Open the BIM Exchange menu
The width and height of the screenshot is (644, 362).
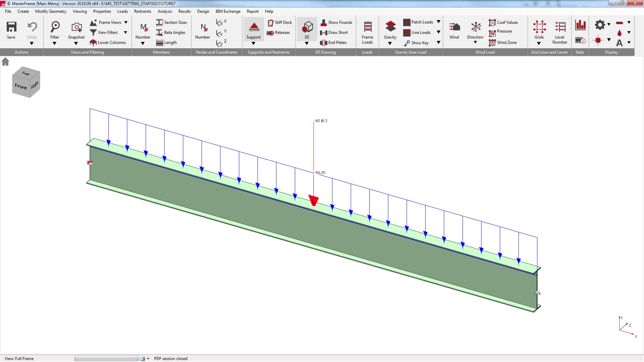(228, 11)
